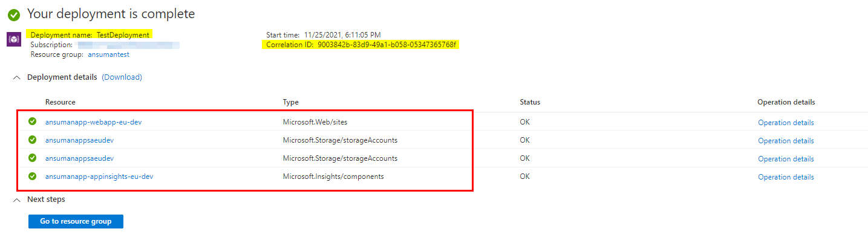Viewport: 868px width, 246px height.
Task: Click OK status of ansumanapp-appinsights-eu-dev row
Action: [524, 176]
